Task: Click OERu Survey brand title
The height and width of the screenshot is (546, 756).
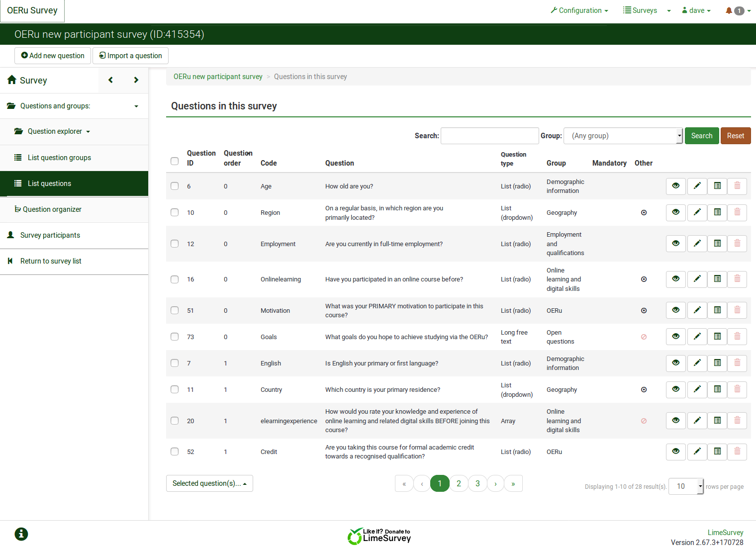Action: pyautogui.click(x=32, y=10)
